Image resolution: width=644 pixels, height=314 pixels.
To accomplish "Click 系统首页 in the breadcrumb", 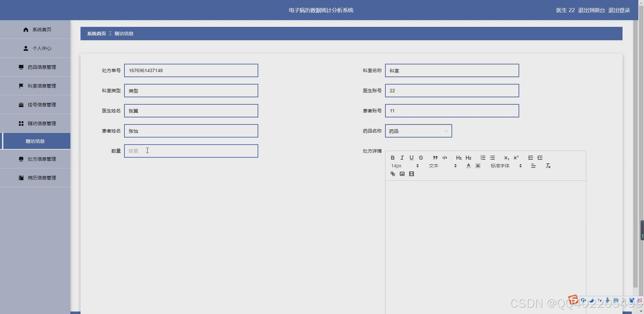I will click(97, 34).
